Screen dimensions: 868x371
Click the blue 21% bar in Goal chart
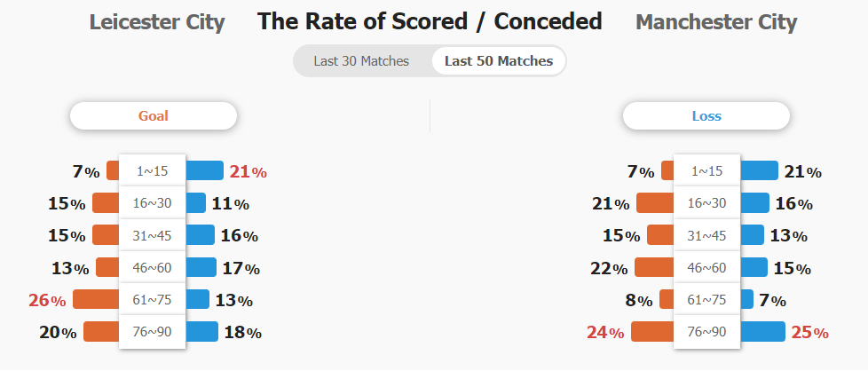[x=204, y=170]
